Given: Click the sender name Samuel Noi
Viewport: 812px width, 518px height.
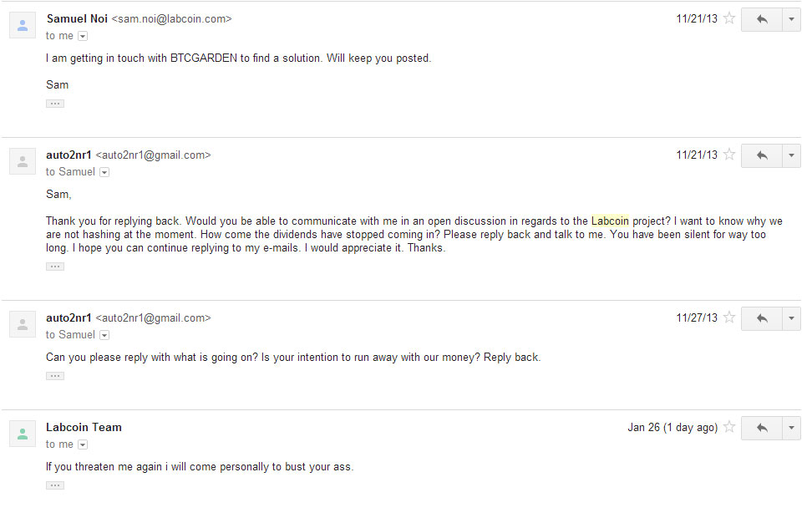Looking at the screenshot, I should coord(77,19).
